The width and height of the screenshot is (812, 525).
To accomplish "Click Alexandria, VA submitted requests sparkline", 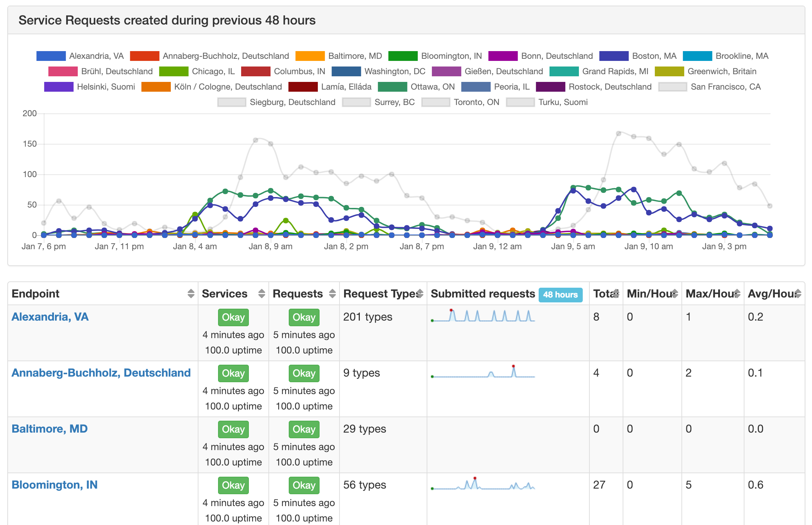I will click(x=483, y=316).
